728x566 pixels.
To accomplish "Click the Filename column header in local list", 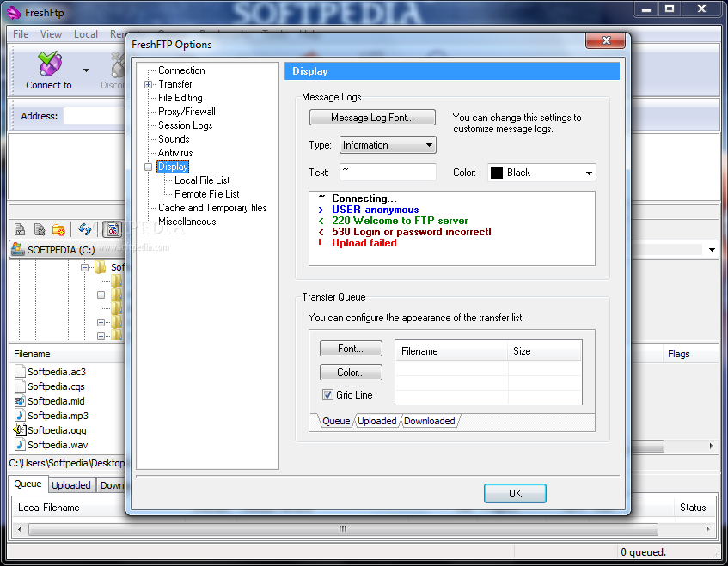I will [x=67, y=354].
